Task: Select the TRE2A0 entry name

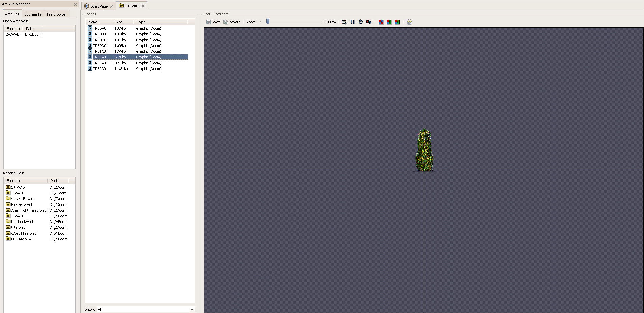Action: (x=99, y=69)
